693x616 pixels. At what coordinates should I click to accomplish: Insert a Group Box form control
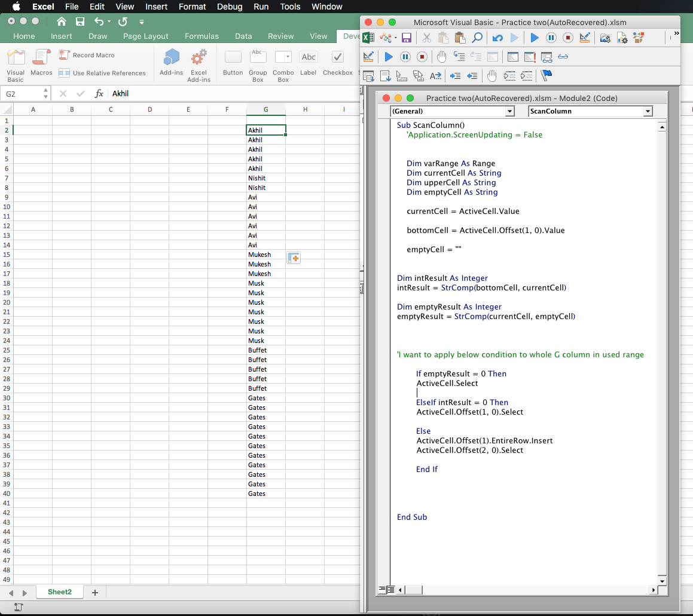pos(258,58)
